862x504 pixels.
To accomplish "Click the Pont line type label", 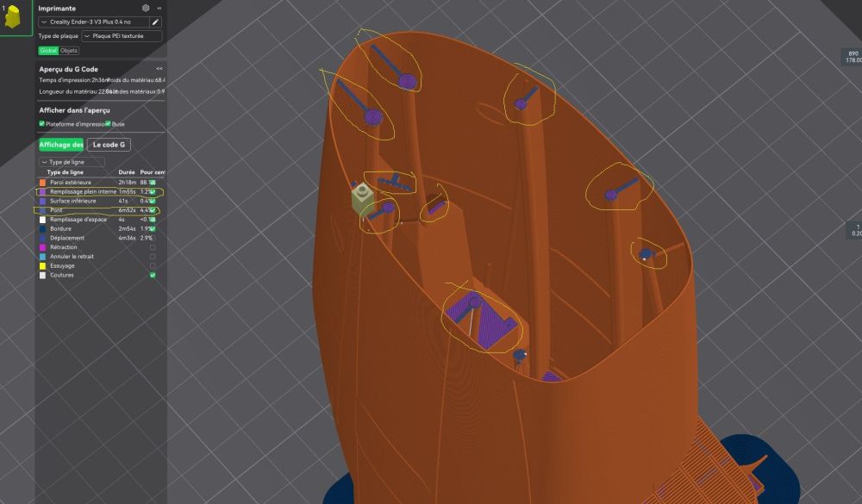I will [56, 210].
